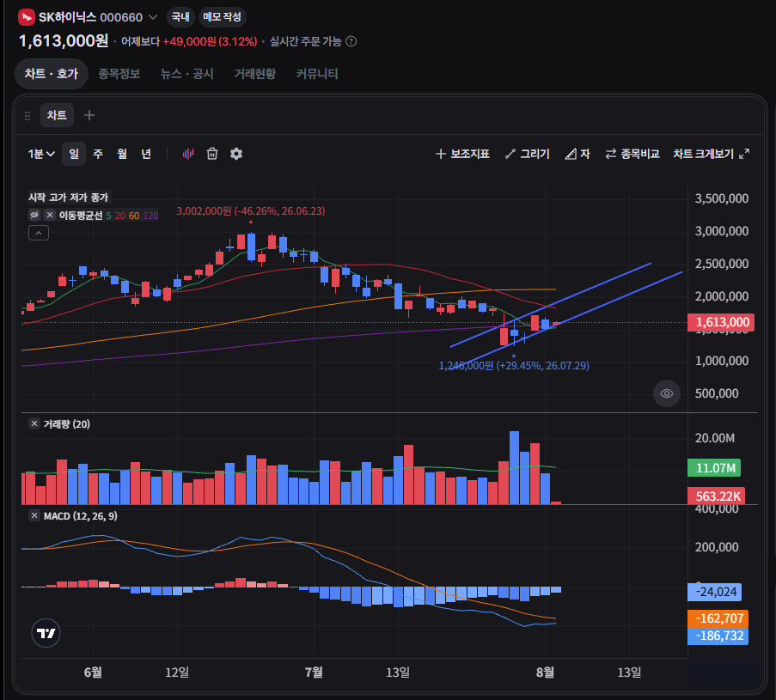This screenshot has width=776, height=700.
Task: Click the 자 ruler tool button
Action: 577,154
